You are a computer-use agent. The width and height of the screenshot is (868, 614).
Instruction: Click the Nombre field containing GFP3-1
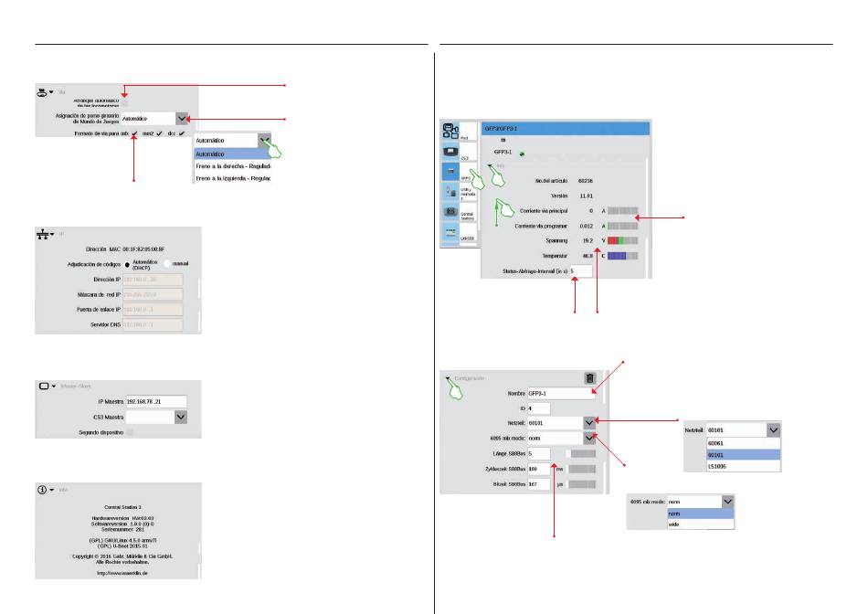coord(561,393)
